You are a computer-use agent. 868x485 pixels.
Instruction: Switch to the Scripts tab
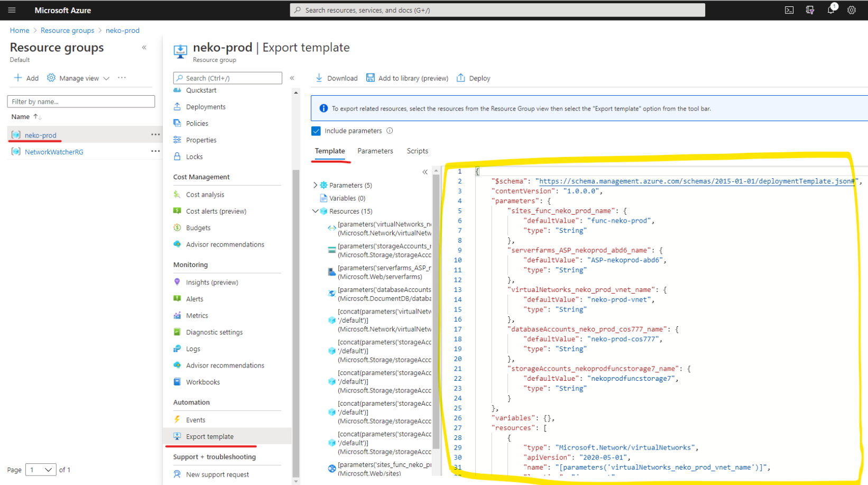tap(417, 151)
